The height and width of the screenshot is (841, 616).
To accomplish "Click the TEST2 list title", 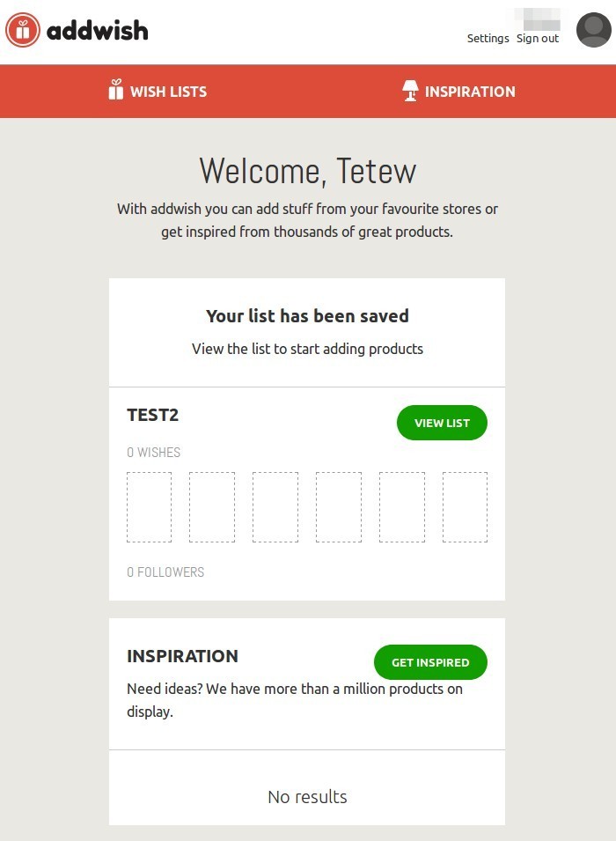I will 153,415.
